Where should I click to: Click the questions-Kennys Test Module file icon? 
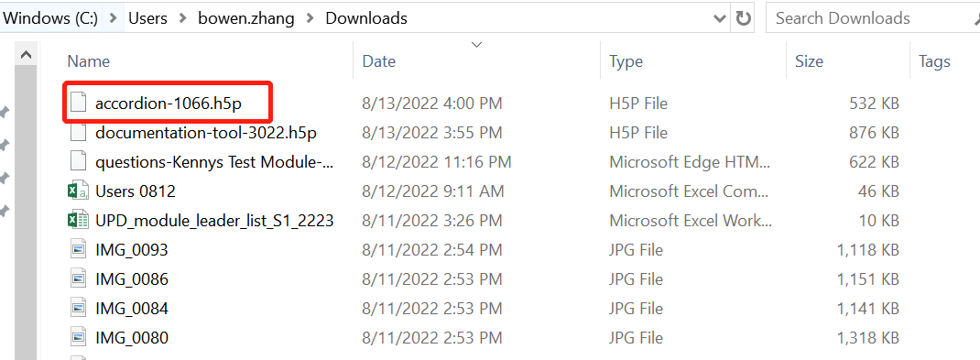tap(78, 162)
